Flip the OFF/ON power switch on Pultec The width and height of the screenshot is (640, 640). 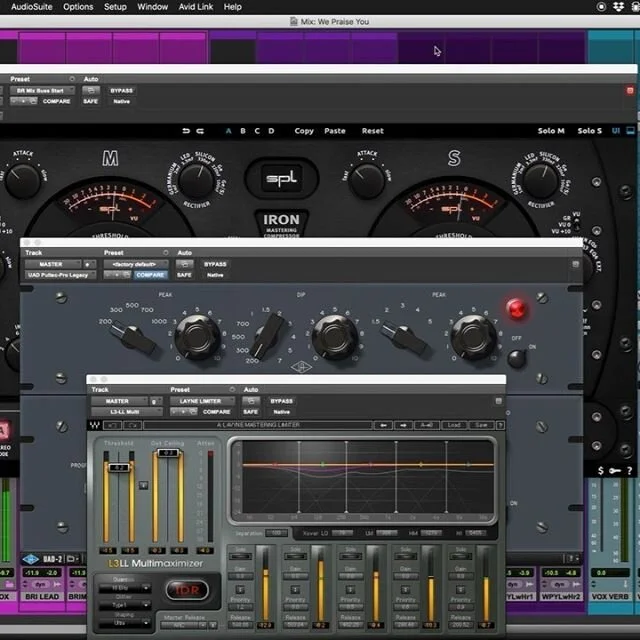pyautogui.click(x=516, y=358)
